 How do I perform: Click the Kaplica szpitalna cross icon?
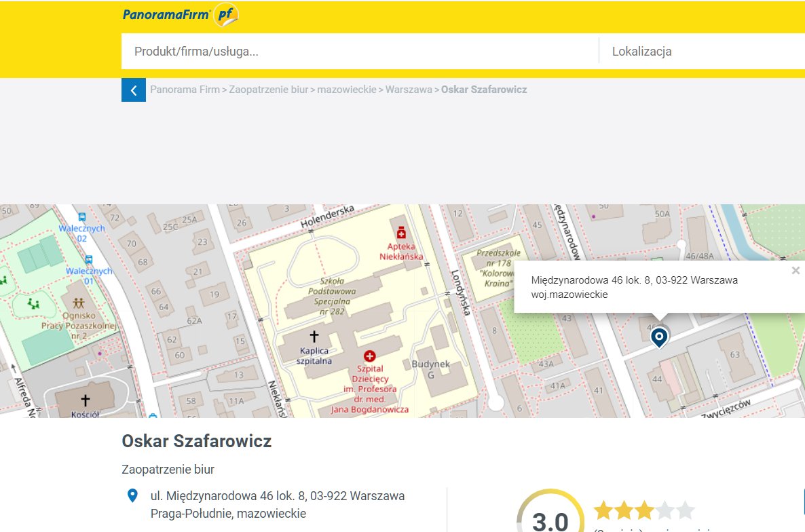314,336
